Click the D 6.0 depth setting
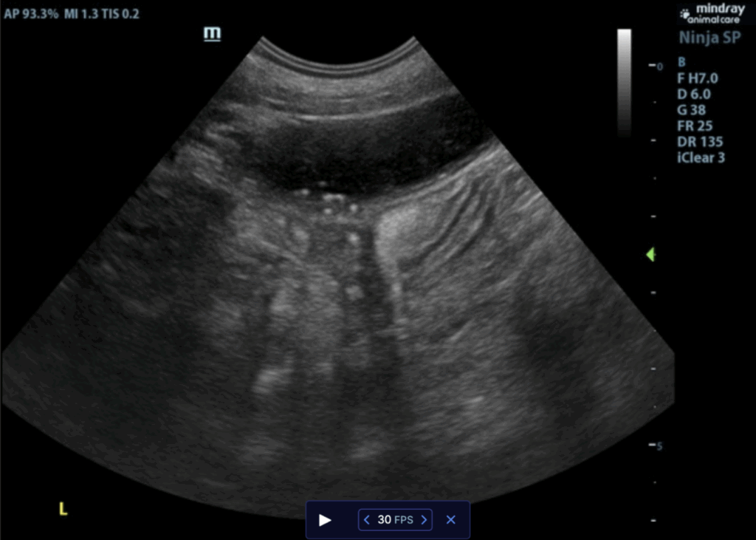The width and height of the screenshot is (756, 540). click(x=695, y=95)
